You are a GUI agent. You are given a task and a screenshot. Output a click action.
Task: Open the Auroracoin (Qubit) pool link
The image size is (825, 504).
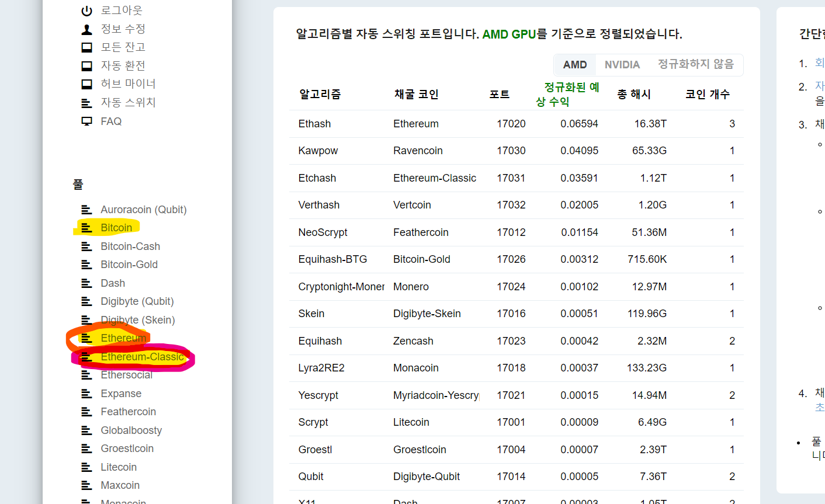[x=144, y=210]
